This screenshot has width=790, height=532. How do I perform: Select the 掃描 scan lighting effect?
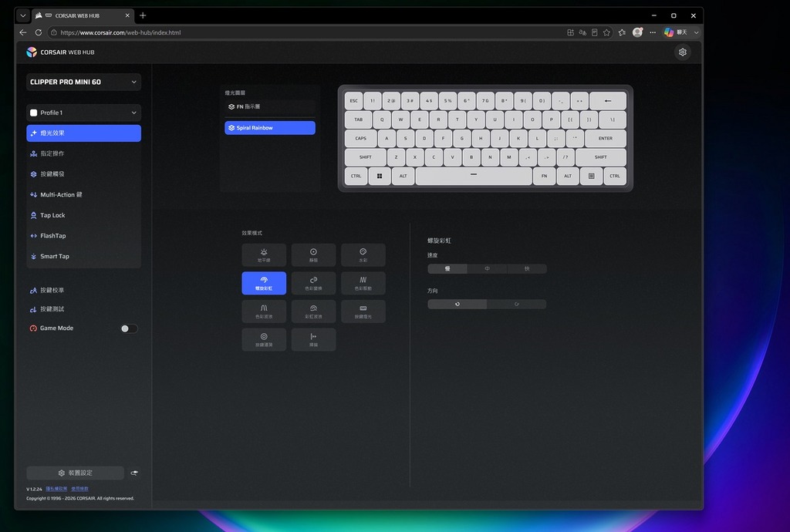pos(313,340)
